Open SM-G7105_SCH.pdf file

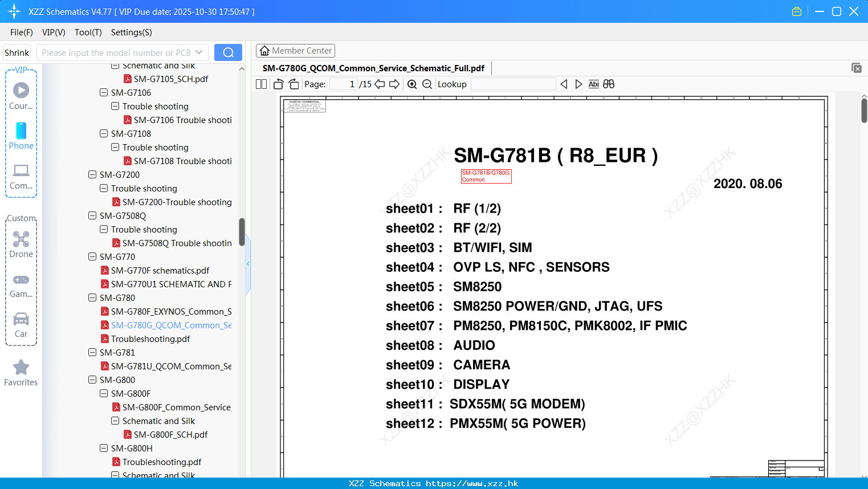[166, 79]
